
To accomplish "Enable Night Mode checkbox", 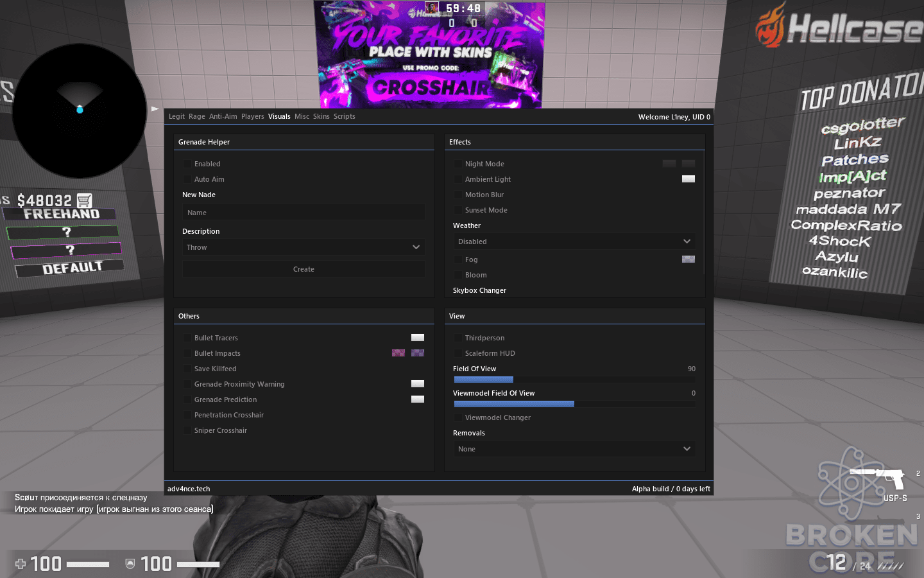I will point(458,164).
